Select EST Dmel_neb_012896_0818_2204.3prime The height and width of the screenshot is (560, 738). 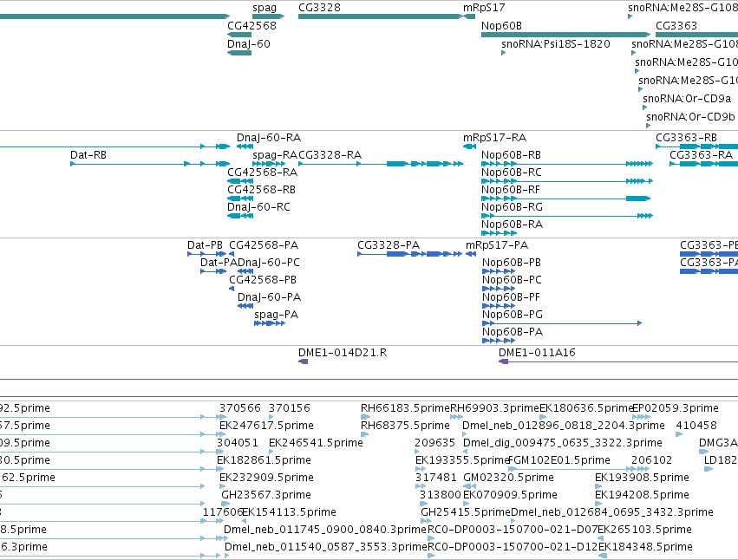(564, 426)
